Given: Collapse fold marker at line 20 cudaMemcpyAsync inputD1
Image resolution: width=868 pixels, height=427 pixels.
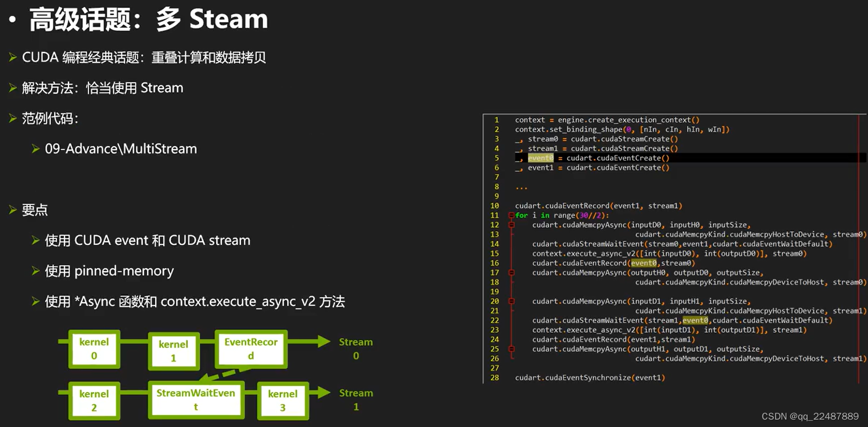Looking at the screenshot, I should 512,301.
